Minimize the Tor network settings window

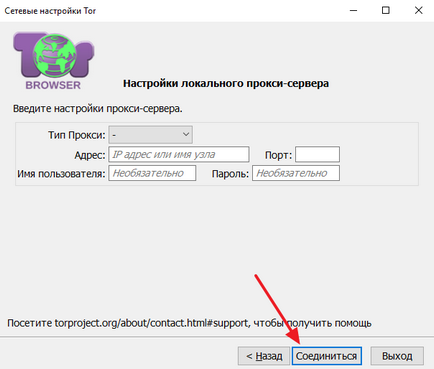(x=354, y=11)
